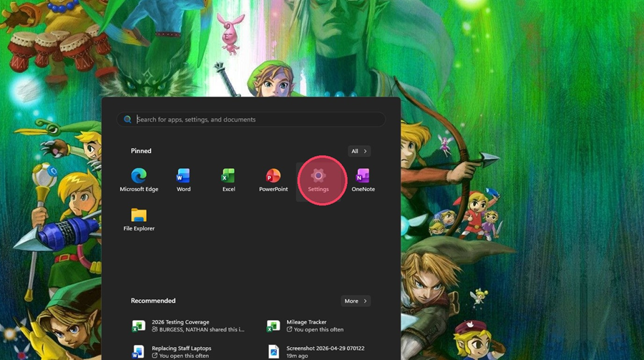Show More recommended items

(x=356, y=301)
